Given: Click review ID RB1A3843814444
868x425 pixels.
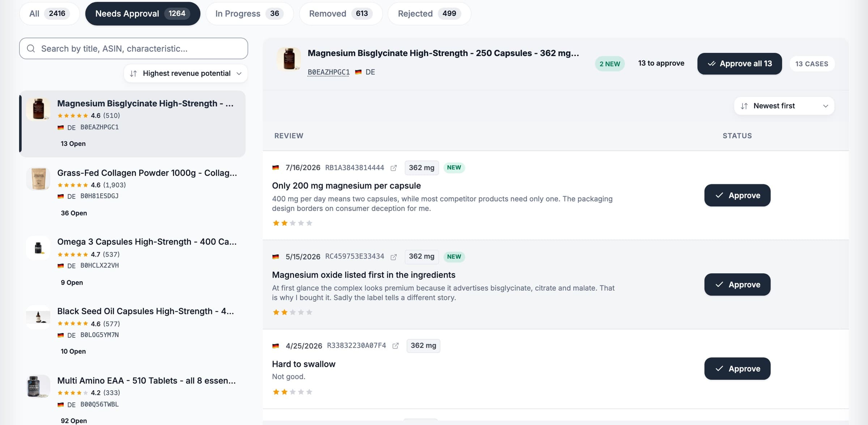Looking at the screenshot, I should point(354,168).
